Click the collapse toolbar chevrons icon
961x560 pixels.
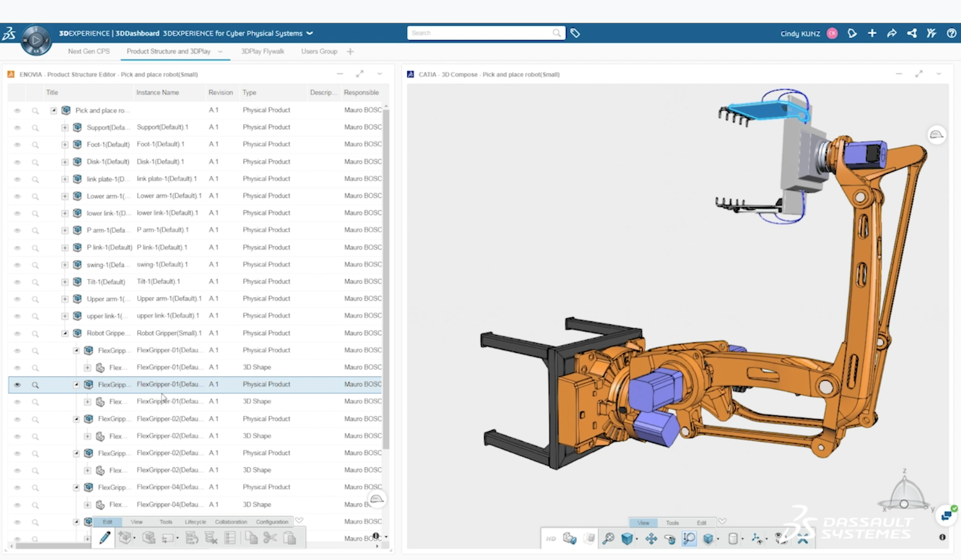click(803, 540)
